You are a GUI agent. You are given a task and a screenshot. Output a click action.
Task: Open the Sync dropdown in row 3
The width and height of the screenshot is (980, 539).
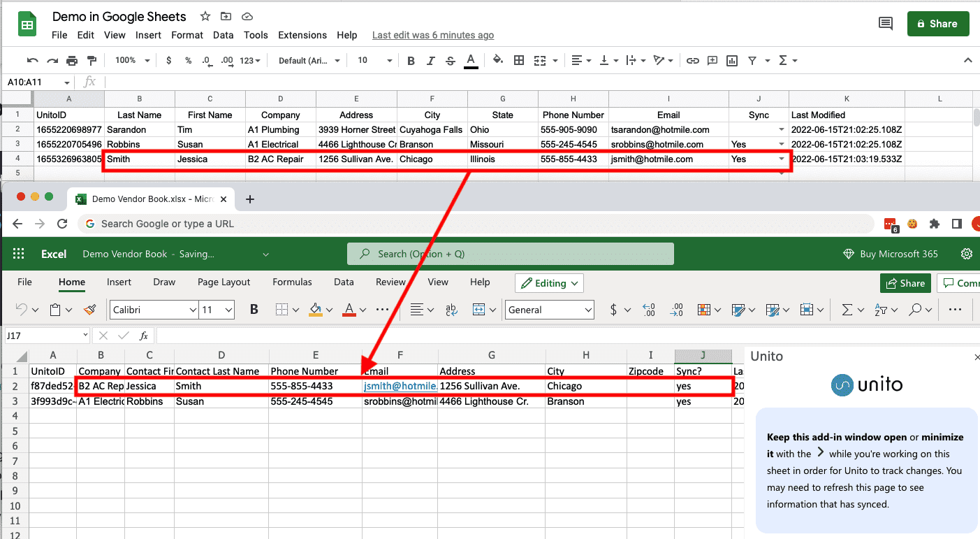click(782, 144)
